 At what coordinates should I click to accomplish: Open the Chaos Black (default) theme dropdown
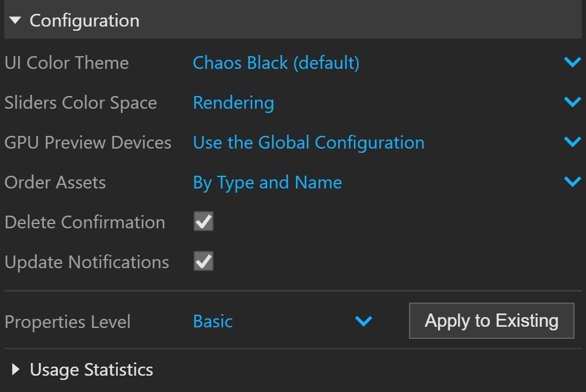[x=387, y=62]
